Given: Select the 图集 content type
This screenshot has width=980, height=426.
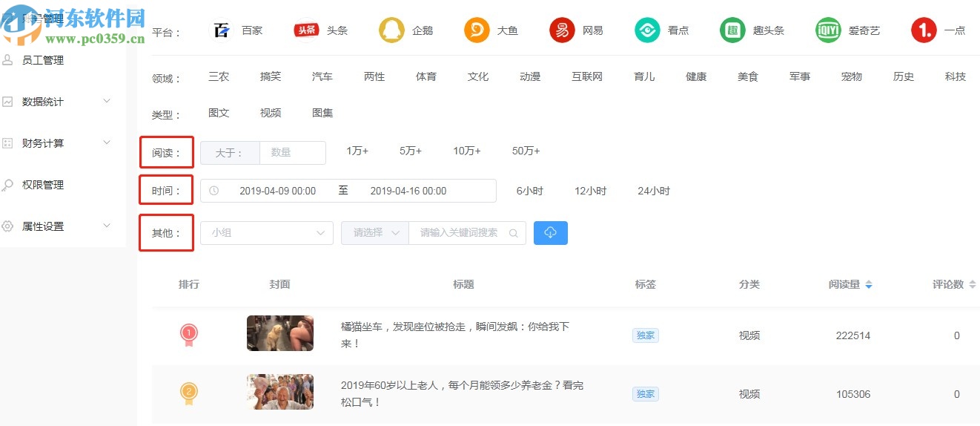Looking at the screenshot, I should tap(322, 113).
